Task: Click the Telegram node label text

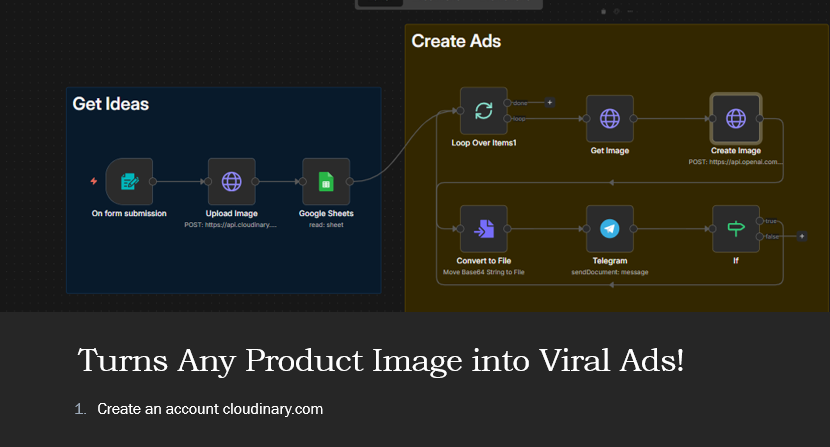Action: tap(610, 261)
